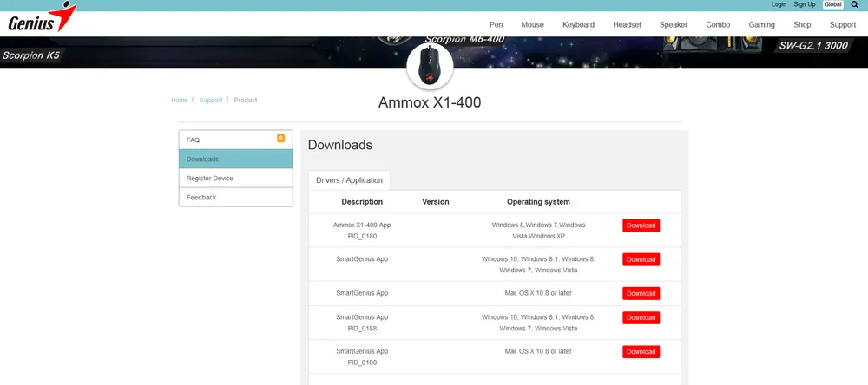
Task: Open the Gaming menu
Action: (761, 25)
